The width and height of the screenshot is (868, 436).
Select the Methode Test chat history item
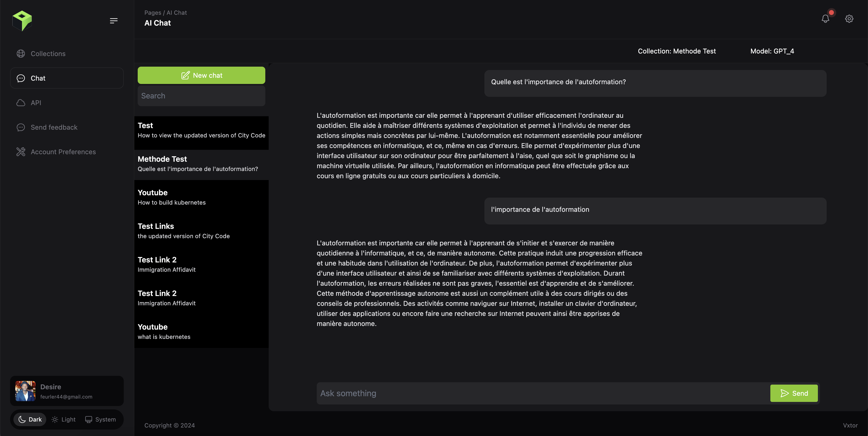pyautogui.click(x=201, y=163)
